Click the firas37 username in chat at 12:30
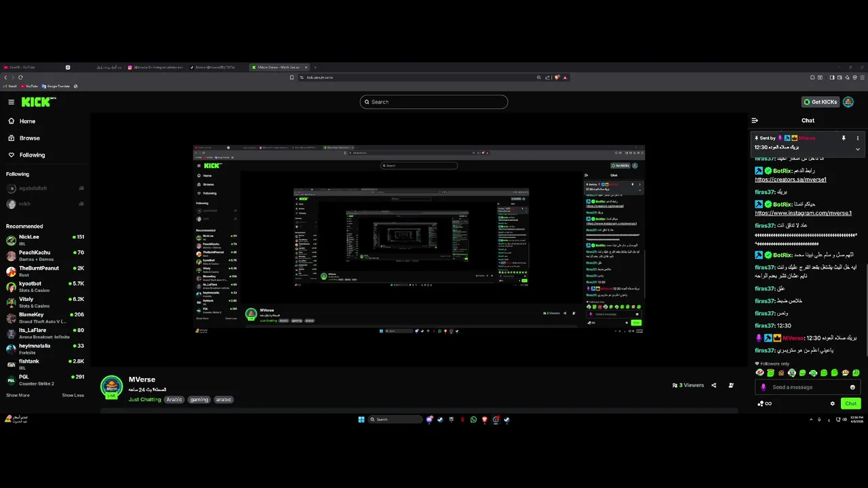This screenshot has width=868, height=488. pyautogui.click(x=764, y=326)
